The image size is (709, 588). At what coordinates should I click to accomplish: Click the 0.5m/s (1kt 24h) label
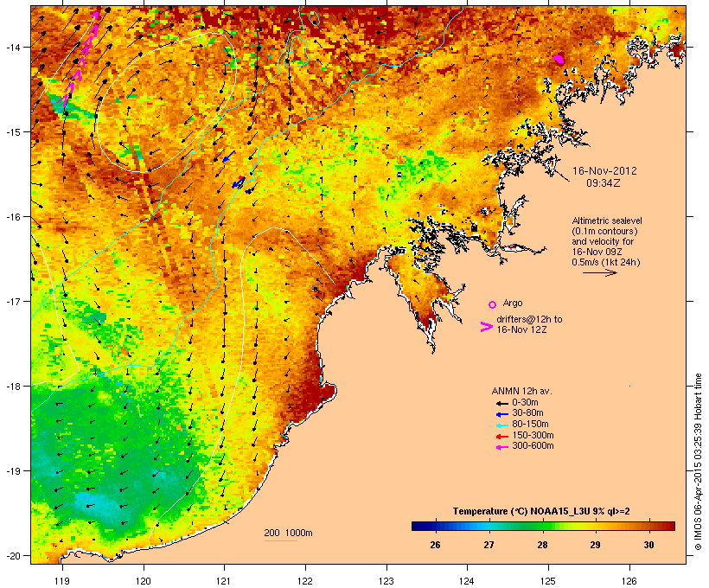pos(606,262)
